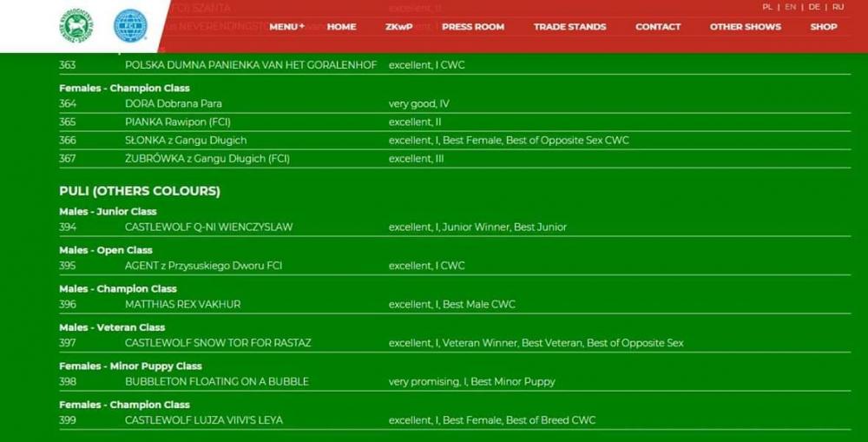Open the CONTACT page
Viewport: 868px width, 442px height.
(x=658, y=27)
